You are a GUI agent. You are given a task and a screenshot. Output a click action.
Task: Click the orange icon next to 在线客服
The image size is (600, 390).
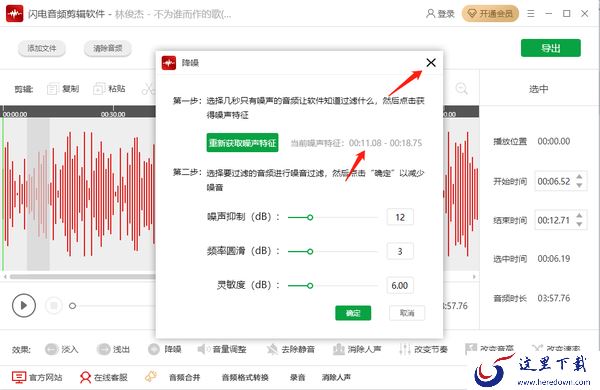click(151, 377)
